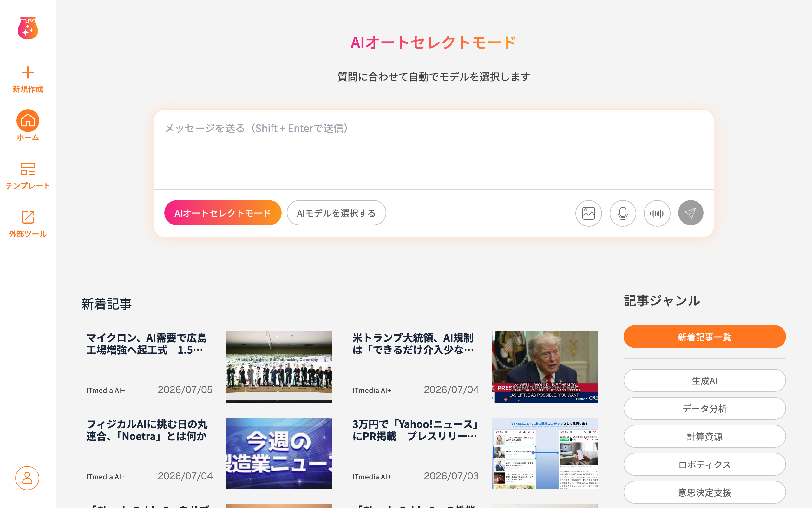Send message with the paper plane button

tap(691, 213)
